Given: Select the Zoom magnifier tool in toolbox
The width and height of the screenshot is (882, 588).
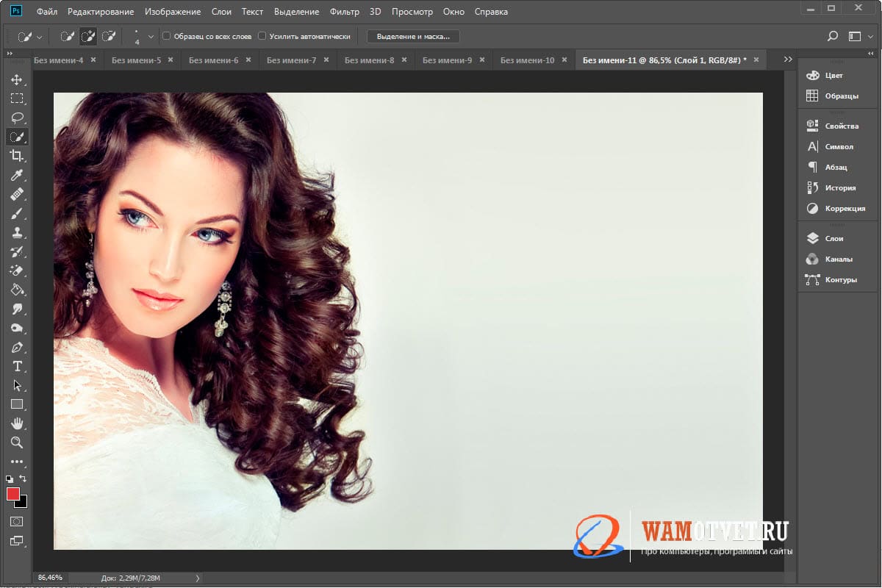Looking at the screenshot, I should pyautogui.click(x=16, y=442).
